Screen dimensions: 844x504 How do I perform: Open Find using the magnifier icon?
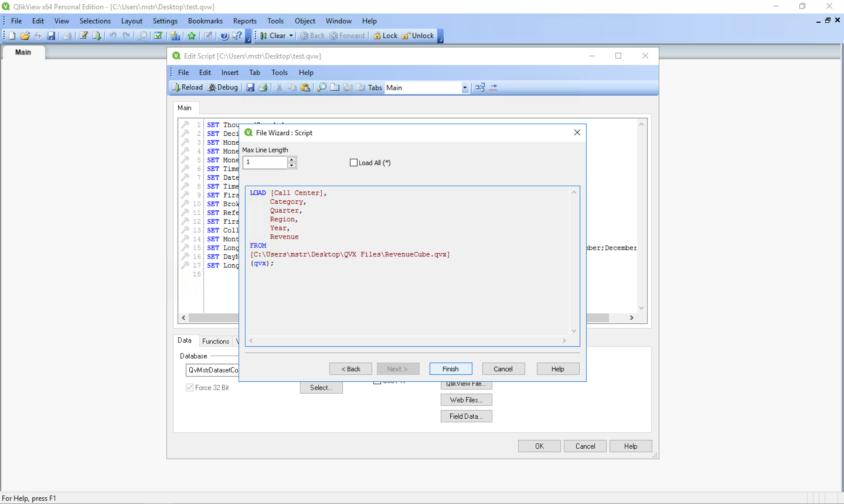321,87
